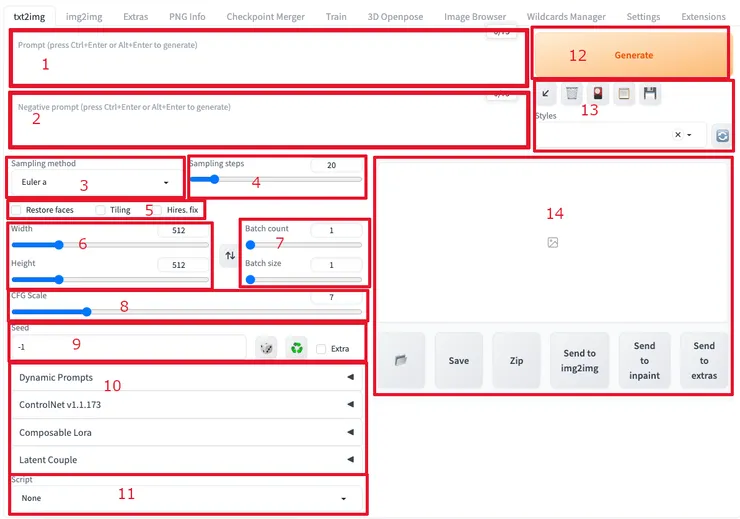This screenshot has height=519, width=740.
Task: Open the Settings tab
Action: click(643, 17)
